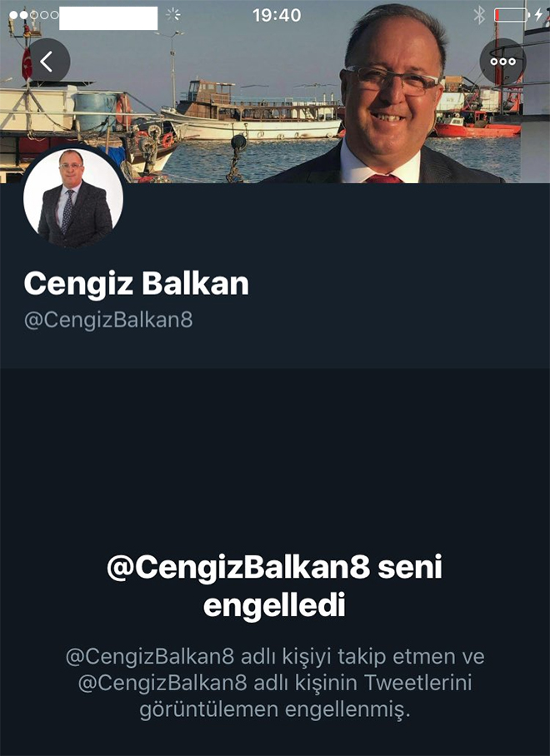Tap the signal strength dots
Viewport: 550px width, 756px height.
[x=33, y=15]
